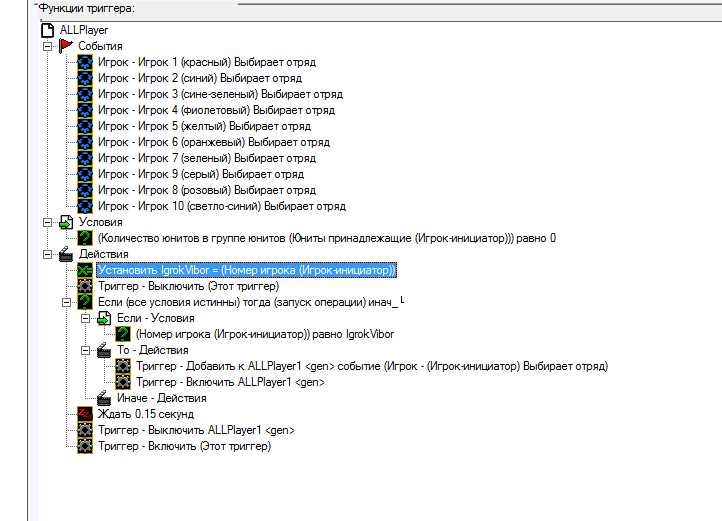Viewport: 722px width, 521px height.
Task: Select action Триггер - Выключить (Этот триггер)
Action: 189,287
